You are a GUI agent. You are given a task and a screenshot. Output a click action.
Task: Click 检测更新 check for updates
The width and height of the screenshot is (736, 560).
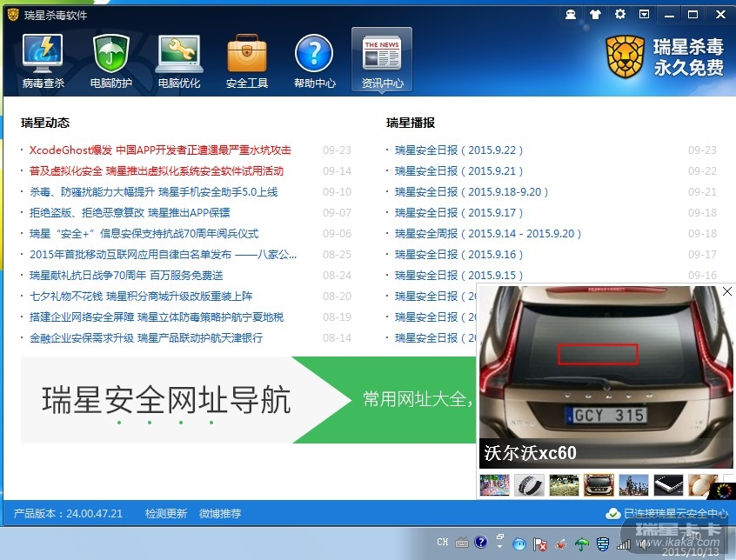tap(166, 514)
